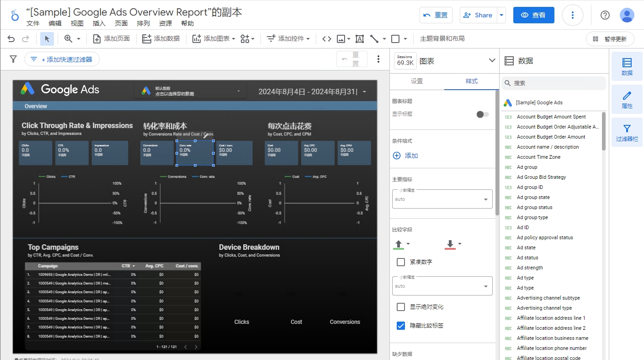The height and width of the screenshot is (360, 644).
Task: Click 添加快速过滤器 button
Action: click(x=62, y=59)
